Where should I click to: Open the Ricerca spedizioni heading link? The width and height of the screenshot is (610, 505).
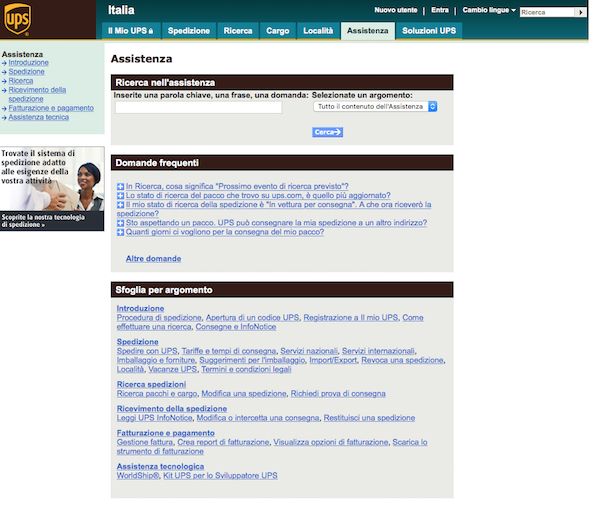[151, 384]
